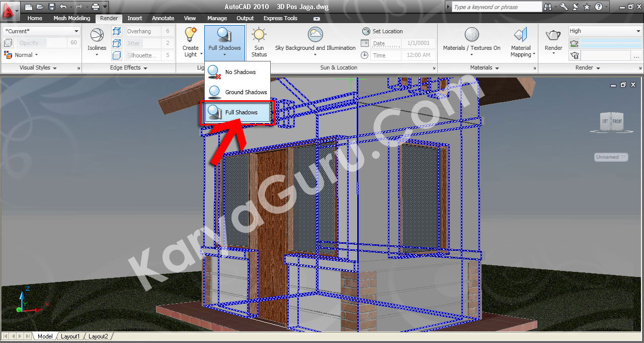
Task: Toggle the Overhang edge effect
Action: tap(116, 31)
